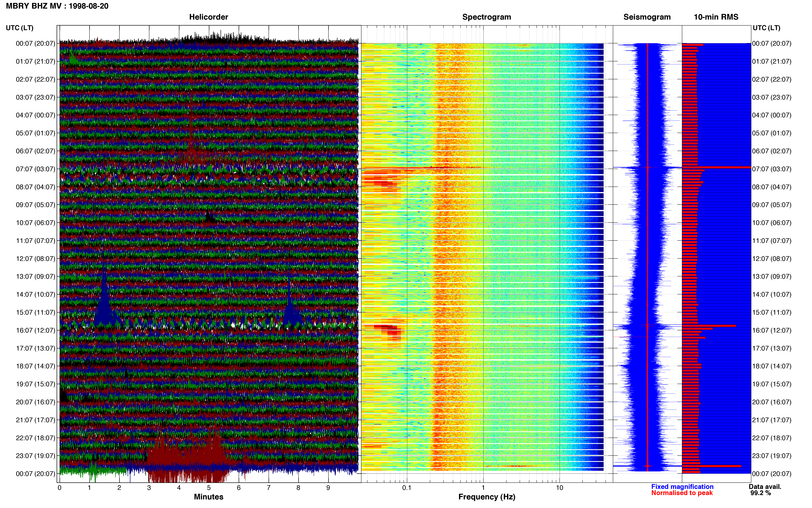Click the right 'UTC (LT)' axis header
This screenshot has height=508, width=812.
click(x=766, y=28)
